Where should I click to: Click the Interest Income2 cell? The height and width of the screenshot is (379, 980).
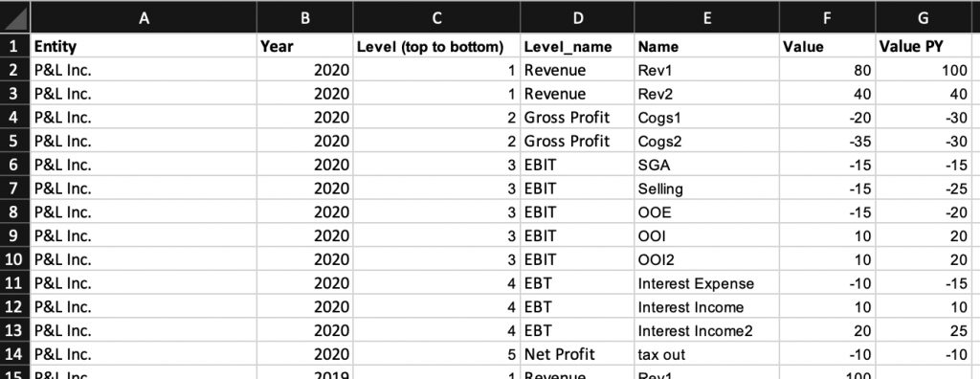[x=707, y=331]
